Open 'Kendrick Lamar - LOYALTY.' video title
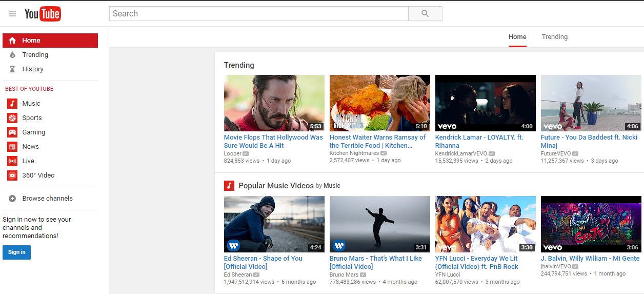 [x=479, y=142]
